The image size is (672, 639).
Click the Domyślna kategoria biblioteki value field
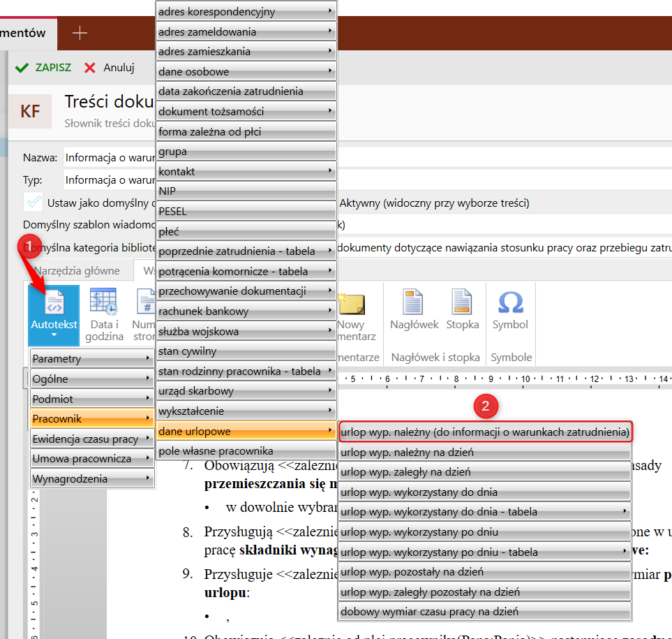click(x=505, y=247)
